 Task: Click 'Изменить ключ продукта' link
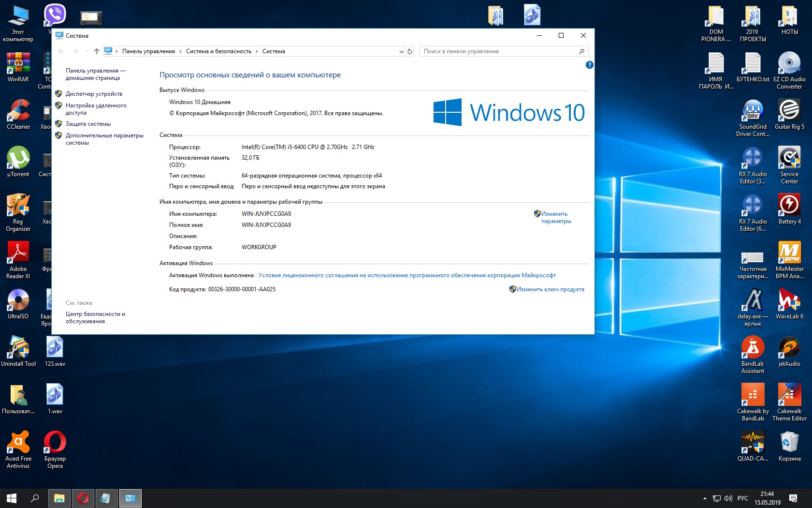(x=550, y=289)
